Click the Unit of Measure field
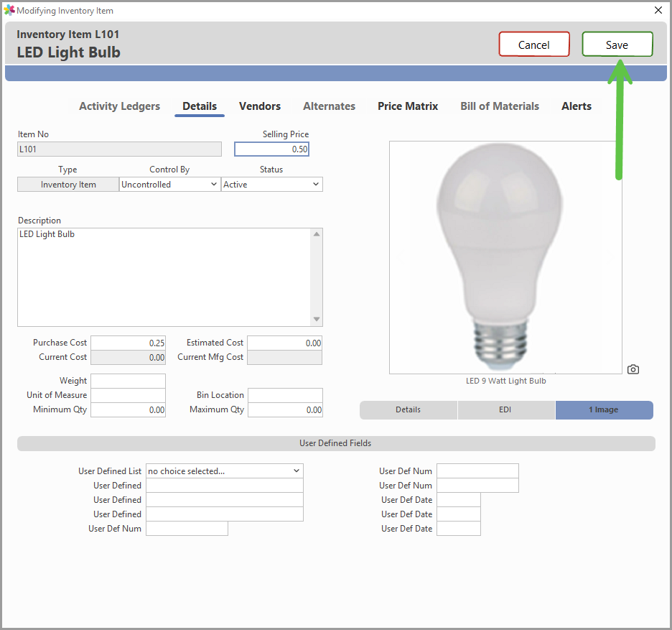The height and width of the screenshot is (630, 672). click(128, 395)
